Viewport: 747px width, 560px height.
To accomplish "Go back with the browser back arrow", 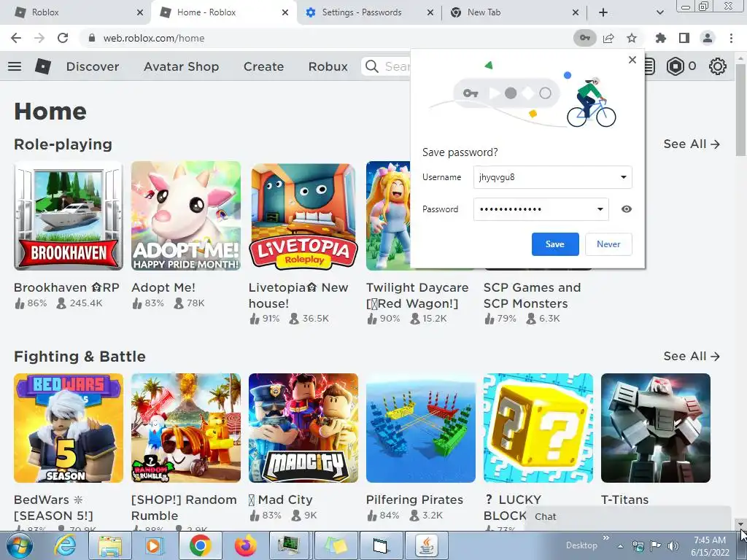I will pos(16,38).
